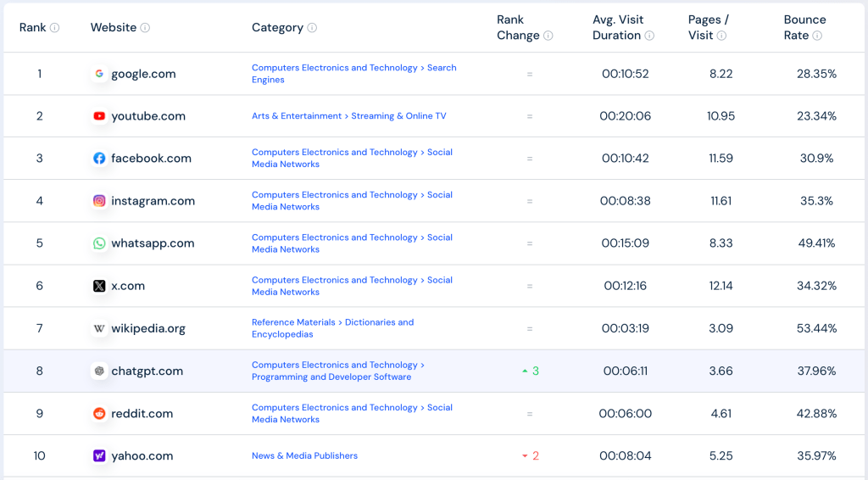The image size is (868, 480).
Task: Click info icon next to Rank header
Action: [x=55, y=28]
